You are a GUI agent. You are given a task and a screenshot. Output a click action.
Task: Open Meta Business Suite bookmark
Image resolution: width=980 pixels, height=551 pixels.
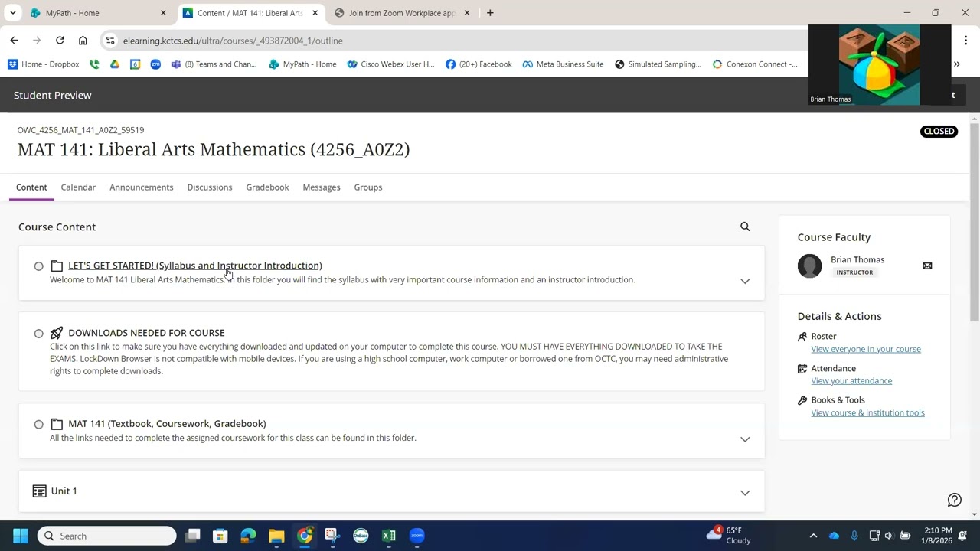563,64
